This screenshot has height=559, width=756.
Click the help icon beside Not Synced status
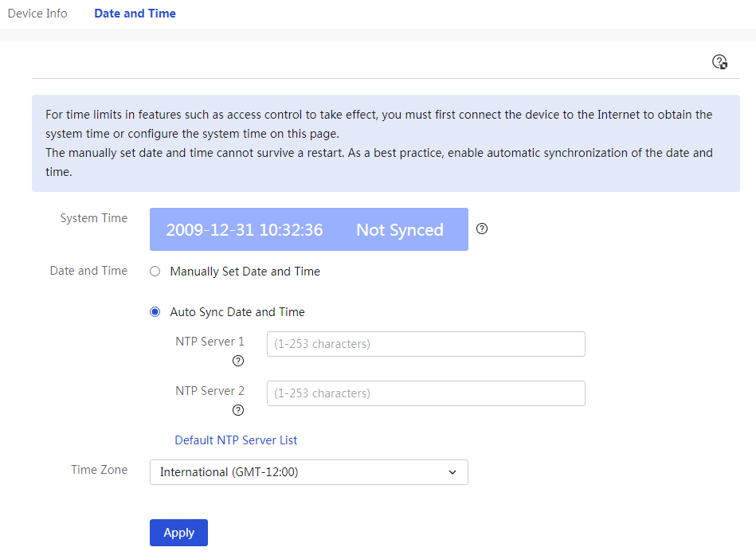click(482, 229)
